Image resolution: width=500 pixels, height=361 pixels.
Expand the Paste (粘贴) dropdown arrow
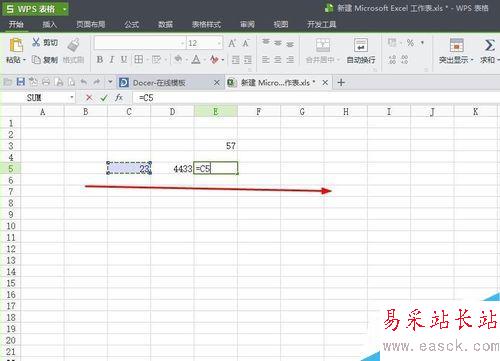24,60
